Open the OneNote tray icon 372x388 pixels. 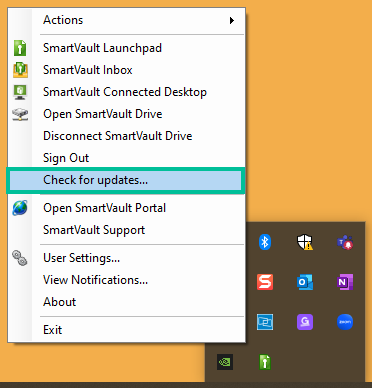(345, 282)
